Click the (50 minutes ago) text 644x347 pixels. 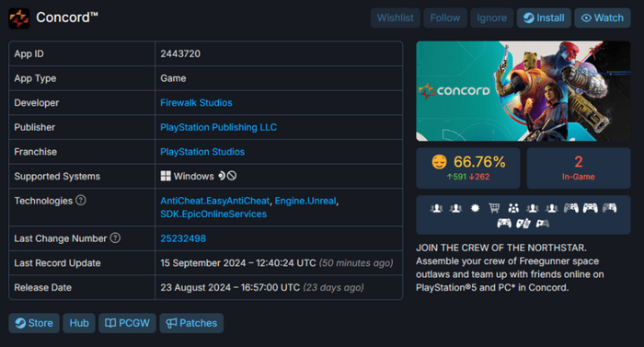click(356, 263)
